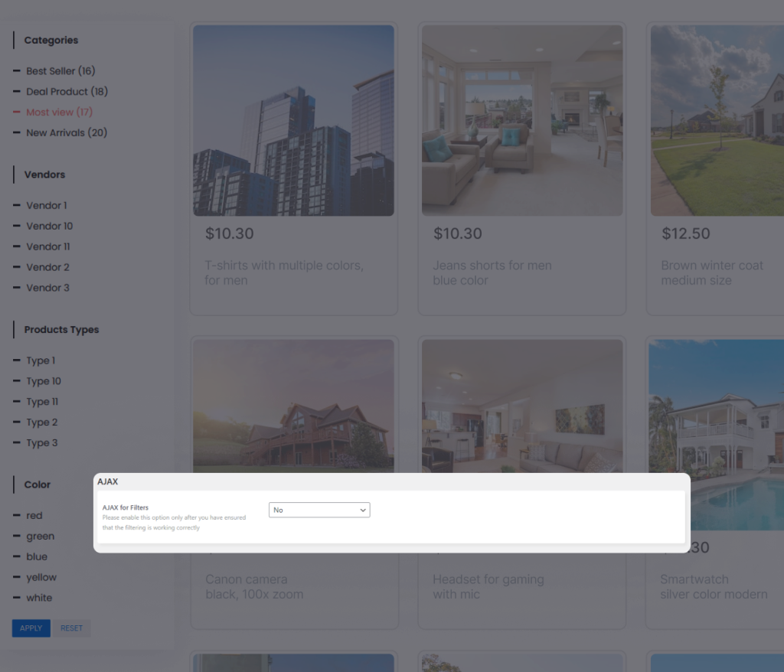
Task: Open 'Brown winter coat' product title
Action: click(x=712, y=272)
